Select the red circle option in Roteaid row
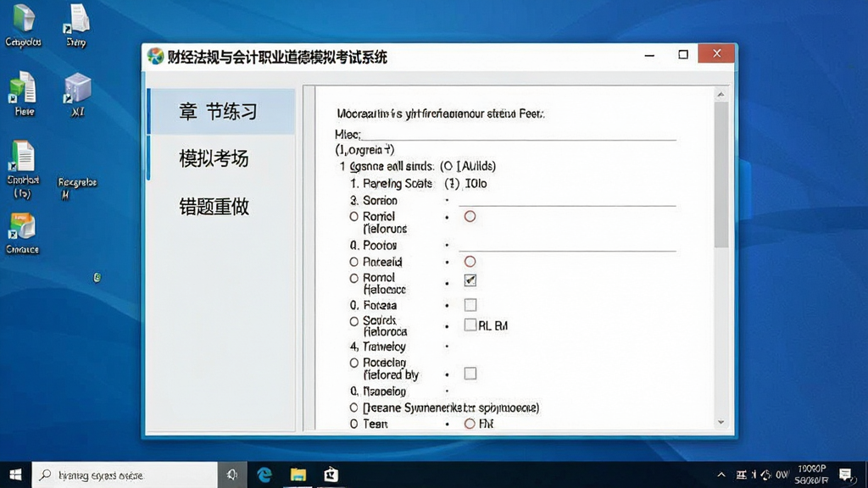 470,261
